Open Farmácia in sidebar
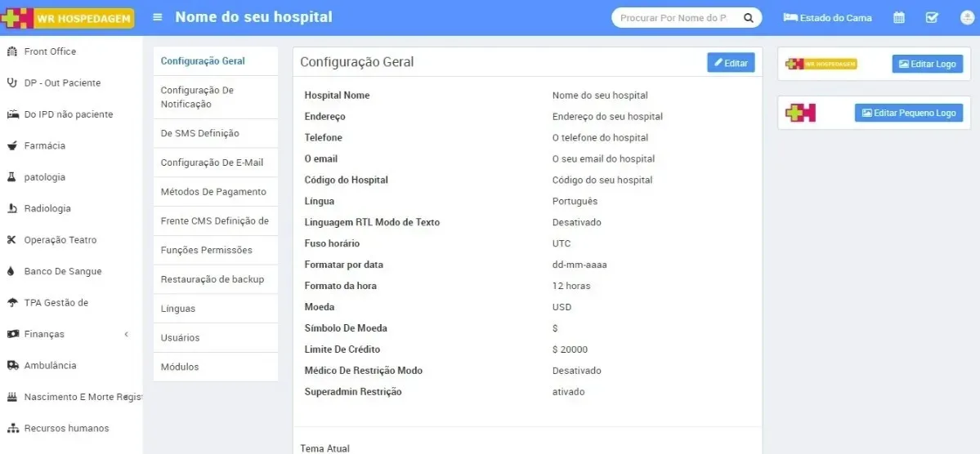 point(45,145)
